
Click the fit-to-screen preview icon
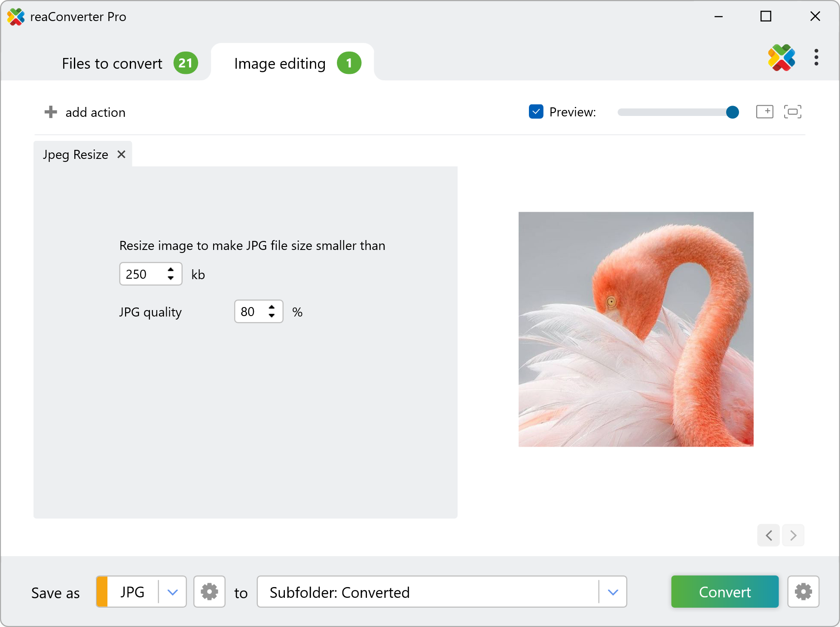pos(792,112)
